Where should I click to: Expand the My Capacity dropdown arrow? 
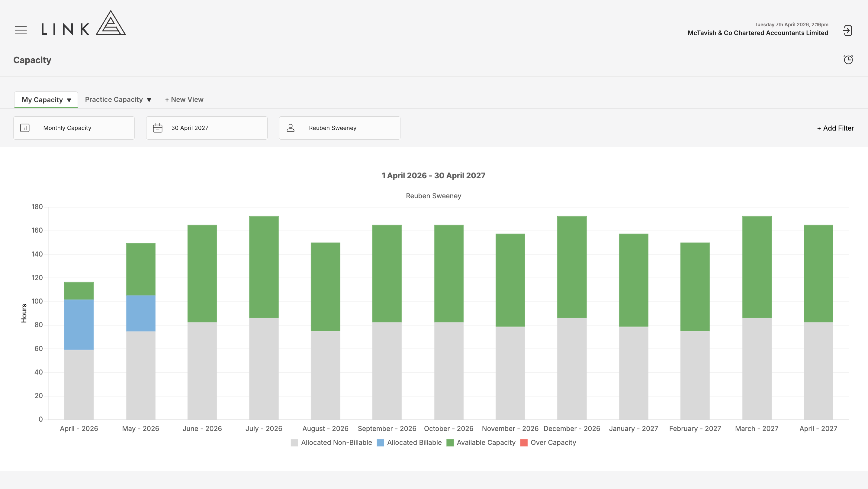click(x=69, y=100)
